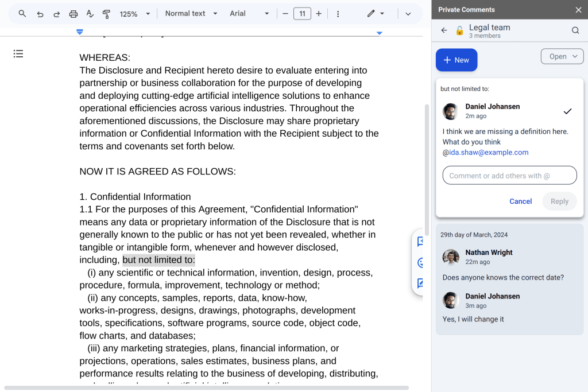Cancel the comment reply
The height and width of the screenshot is (392, 588).
520,201
